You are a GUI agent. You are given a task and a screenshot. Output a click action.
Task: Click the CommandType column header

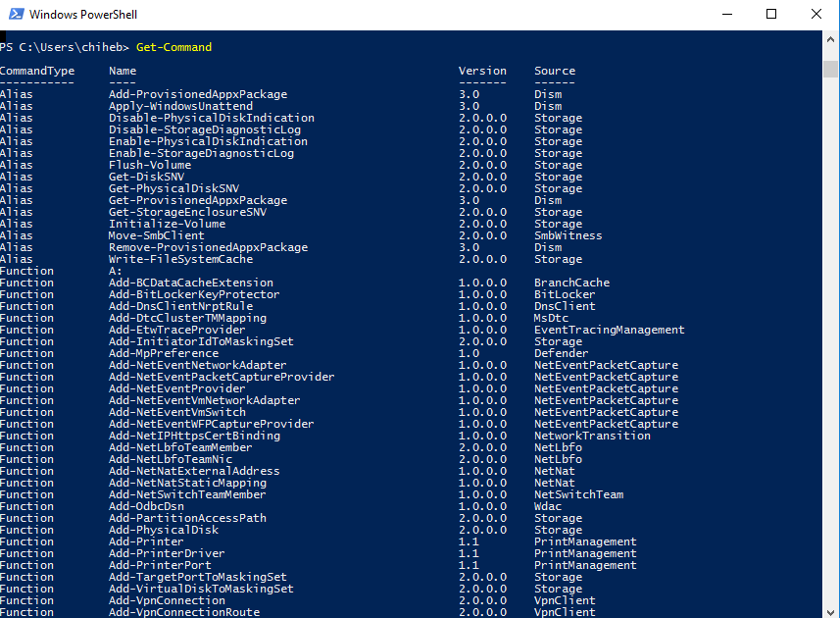pyautogui.click(x=37, y=71)
